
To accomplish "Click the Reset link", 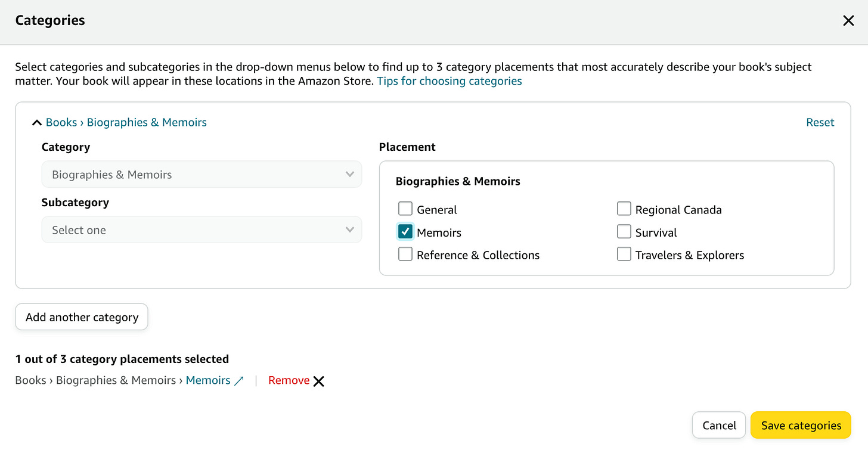I will 820,122.
